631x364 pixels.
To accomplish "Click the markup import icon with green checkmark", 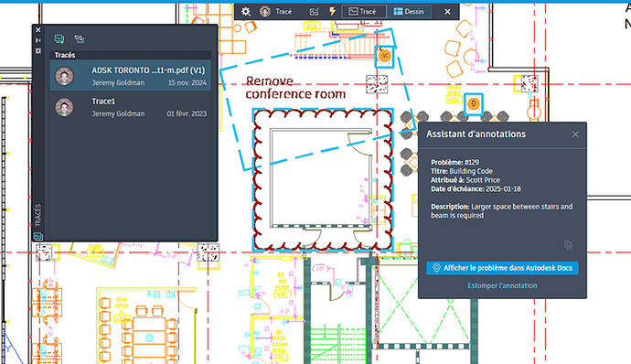I will tap(314, 12).
